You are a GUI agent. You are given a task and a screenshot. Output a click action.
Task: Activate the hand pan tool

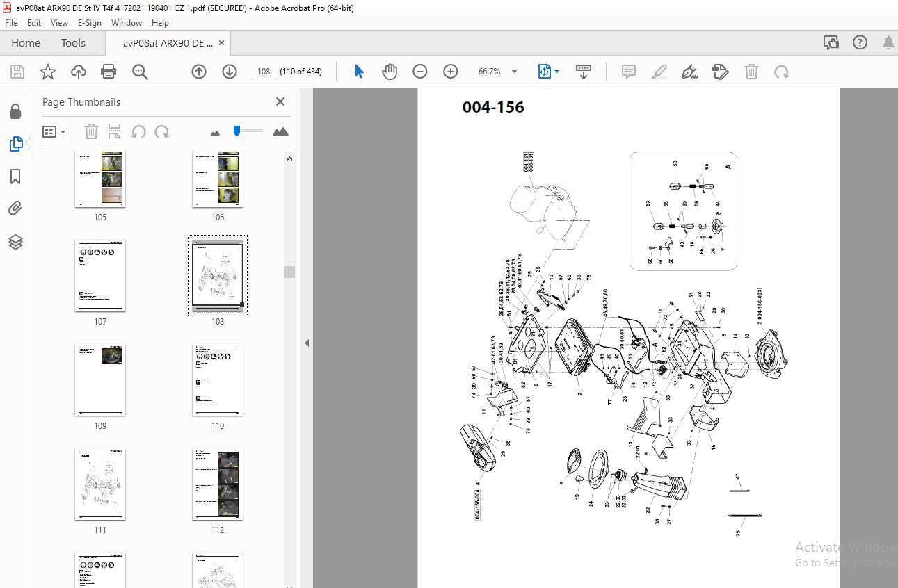point(390,72)
